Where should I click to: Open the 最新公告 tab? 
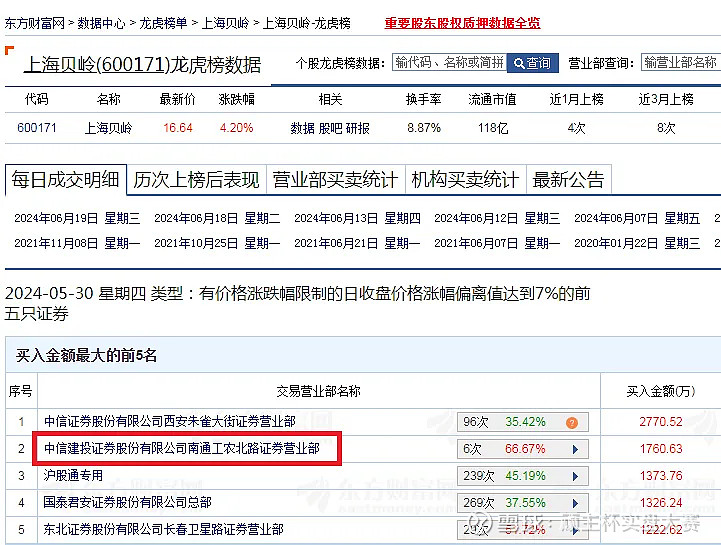[x=568, y=180]
